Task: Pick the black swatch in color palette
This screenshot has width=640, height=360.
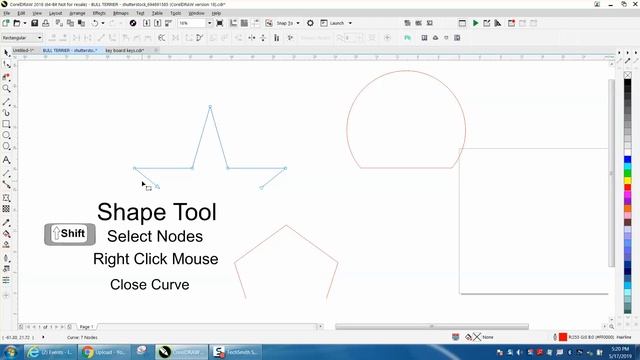Action: tap(628, 83)
